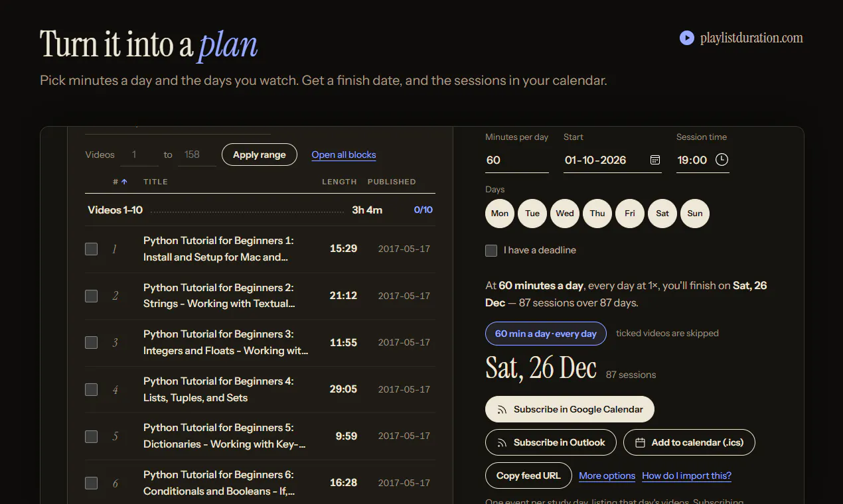The height and width of the screenshot is (504, 843).
Task: Click the playlistduration.com play logo icon
Action: (x=687, y=38)
